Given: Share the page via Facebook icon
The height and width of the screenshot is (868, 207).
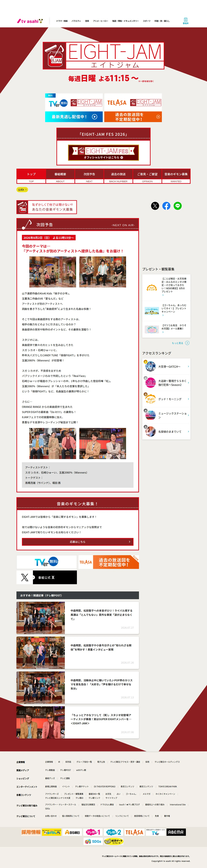Looking at the screenshot, I should (x=166, y=206).
